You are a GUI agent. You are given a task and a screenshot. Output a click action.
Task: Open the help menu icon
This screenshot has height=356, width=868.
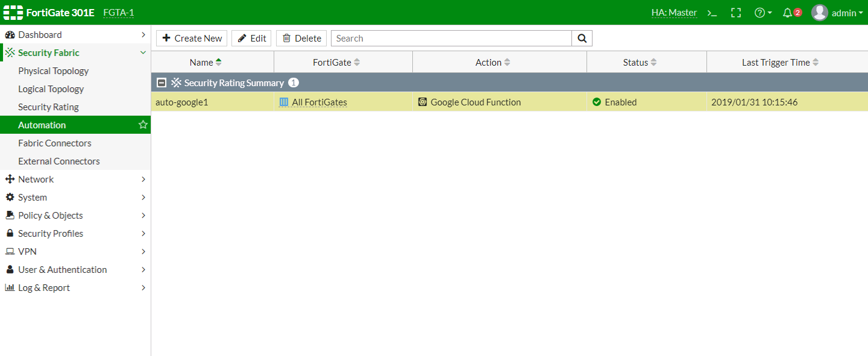(x=763, y=13)
